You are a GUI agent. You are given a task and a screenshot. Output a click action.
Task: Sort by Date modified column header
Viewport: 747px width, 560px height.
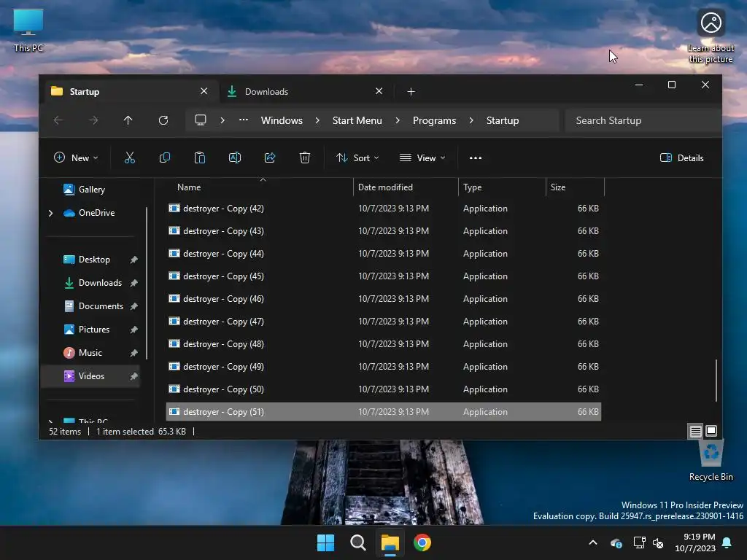click(x=406, y=187)
